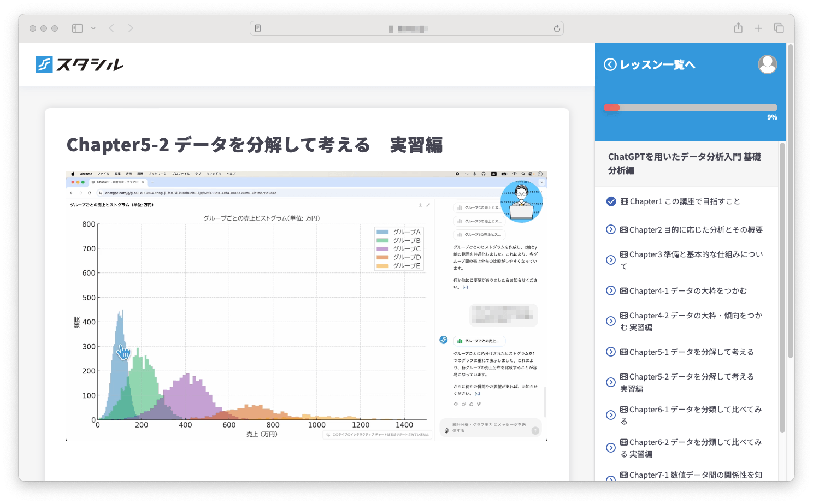This screenshot has height=504, width=813.
Task: Open the user profile avatar in the sidebar
Action: [768, 64]
